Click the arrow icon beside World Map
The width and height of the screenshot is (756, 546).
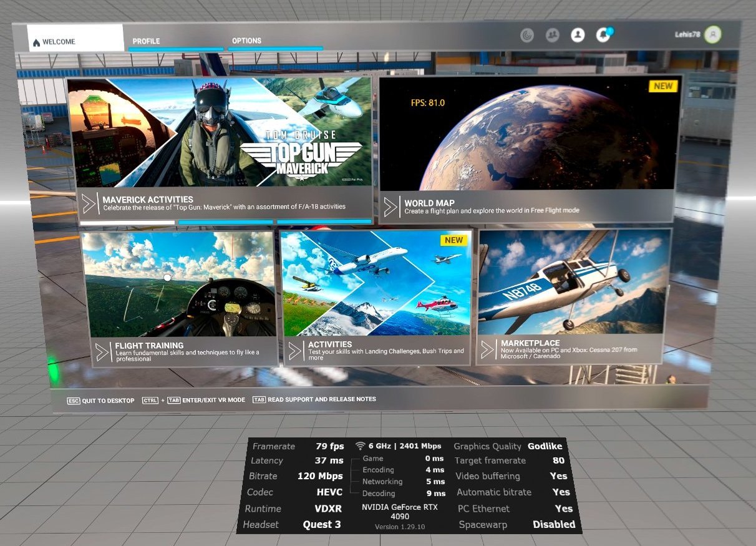coord(391,207)
